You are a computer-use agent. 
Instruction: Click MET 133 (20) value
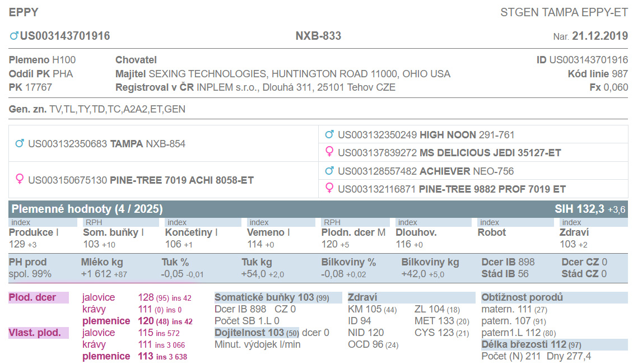pos(441,321)
